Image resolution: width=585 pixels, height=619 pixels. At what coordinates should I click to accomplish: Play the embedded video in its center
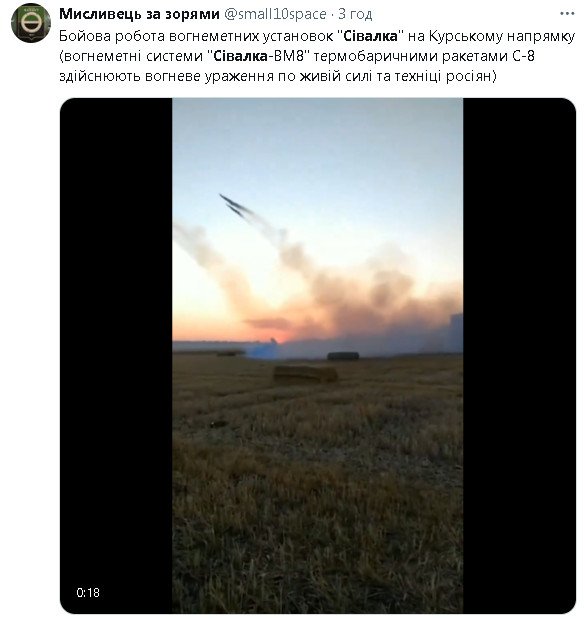click(x=318, y=355)
